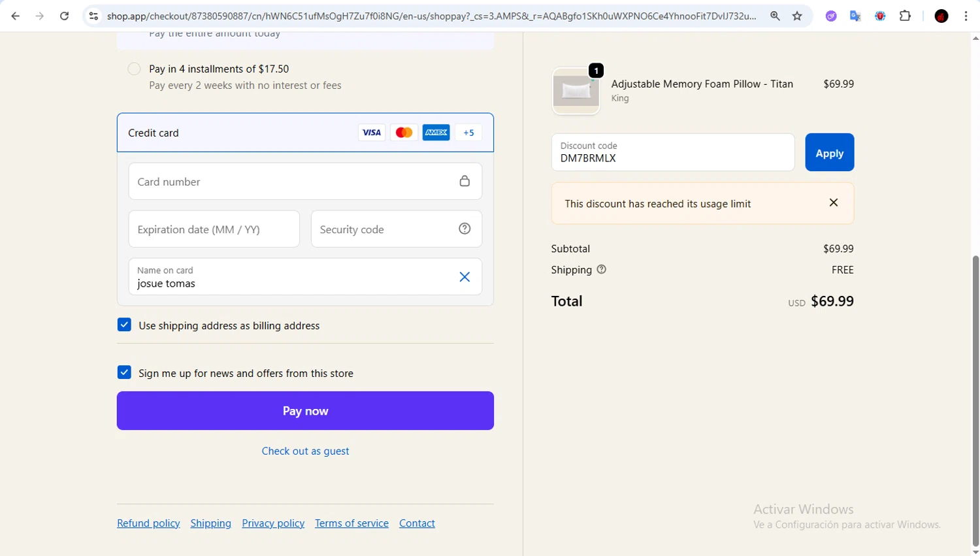Select the Credit card payment method
The height and width of the screenshot is (556, 980).
tap(305, 133)
